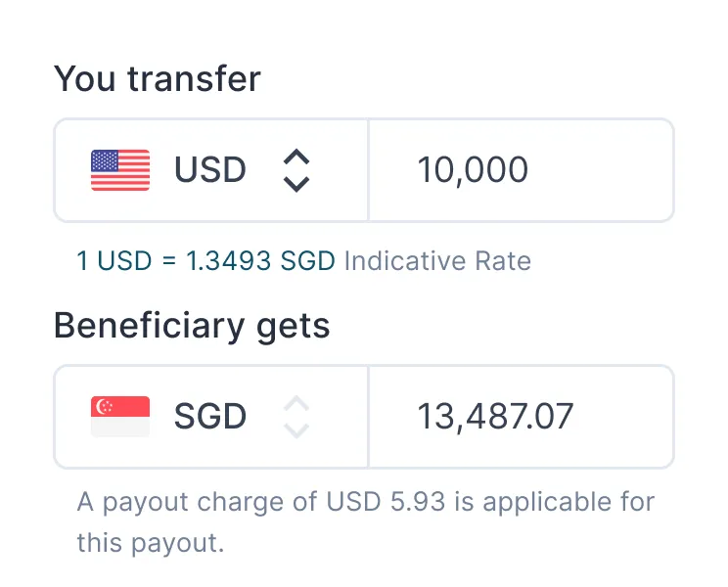Image resolution: width=728 pixels, height=587 pixels.
Task: Select the "SGD" currency code label
Action: coord(209,417)
